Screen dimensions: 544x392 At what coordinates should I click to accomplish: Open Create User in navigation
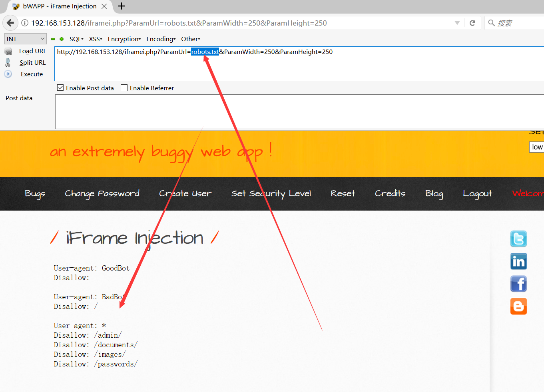185,194
